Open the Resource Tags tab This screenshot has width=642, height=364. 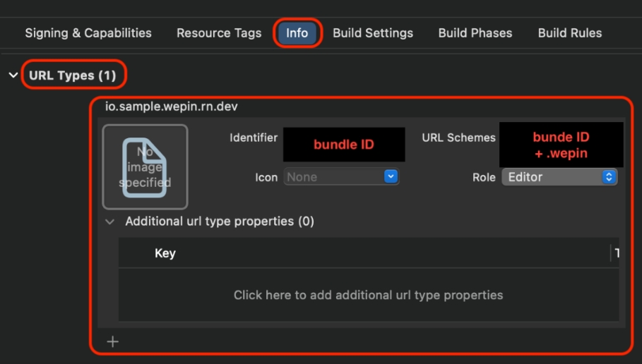[219, 33]
